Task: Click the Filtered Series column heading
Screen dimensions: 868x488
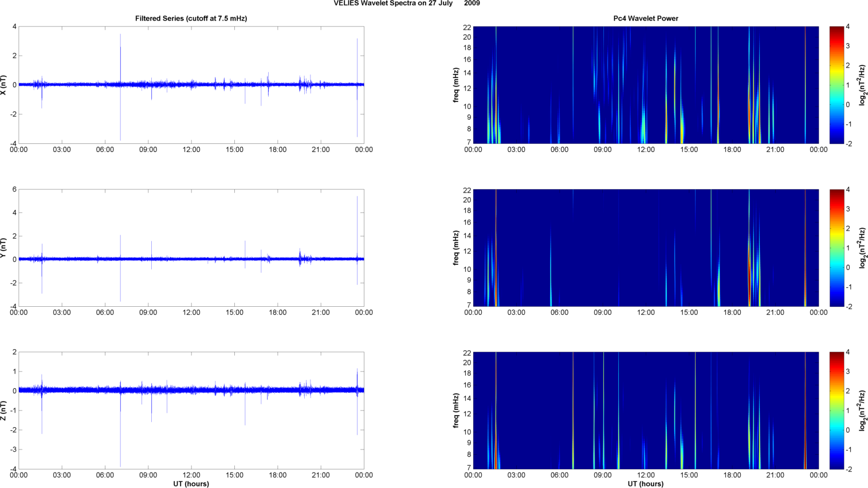Action: 191,18
